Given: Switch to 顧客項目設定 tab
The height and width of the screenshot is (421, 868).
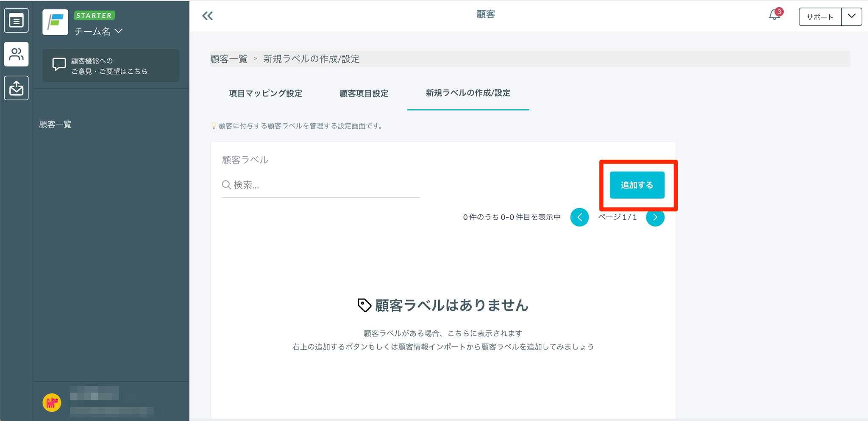Looking at the screenshot, I should [x=364, y=93].
